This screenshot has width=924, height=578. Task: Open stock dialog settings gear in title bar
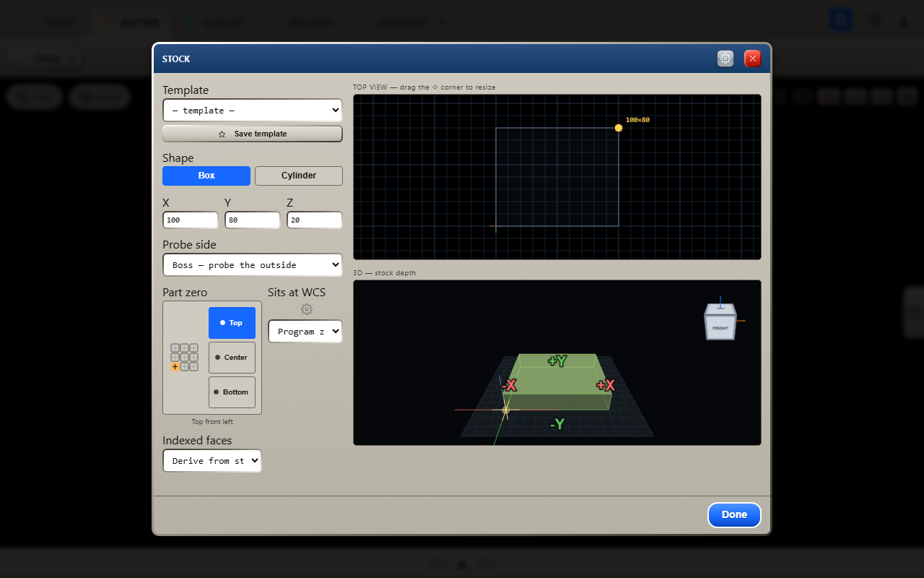click(x=725, y=59)
